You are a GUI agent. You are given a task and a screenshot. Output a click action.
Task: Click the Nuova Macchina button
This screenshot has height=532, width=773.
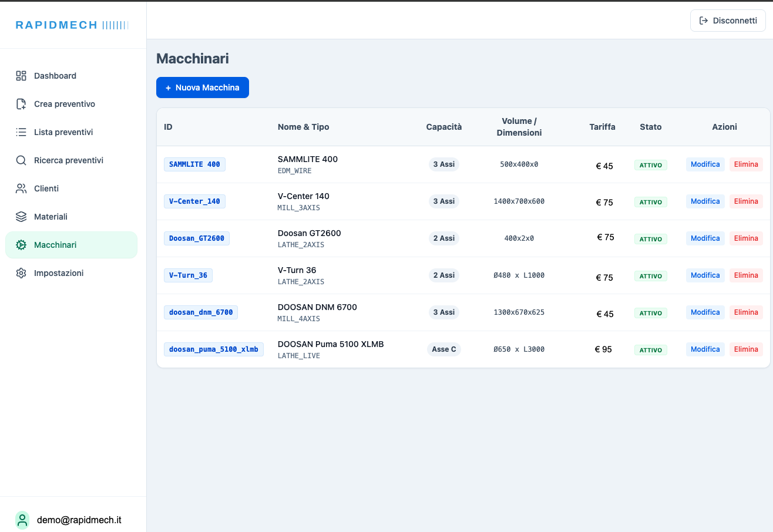(203, 87)
